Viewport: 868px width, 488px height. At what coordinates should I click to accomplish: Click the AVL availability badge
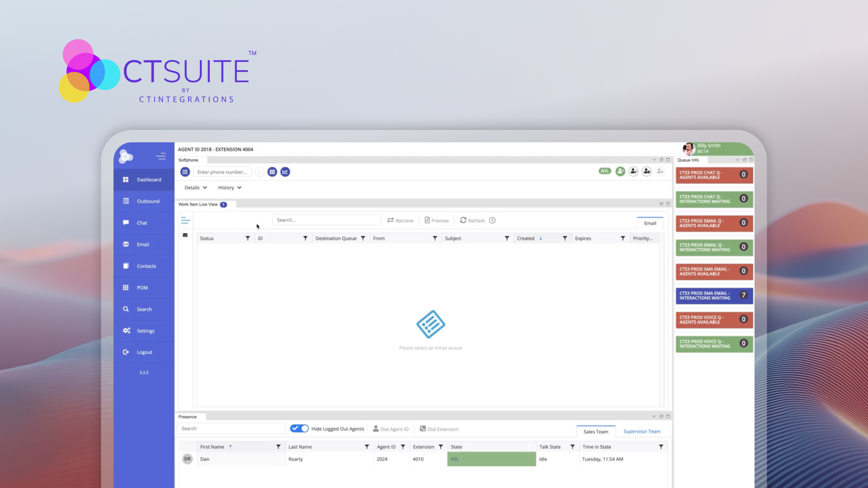(605, 171)
